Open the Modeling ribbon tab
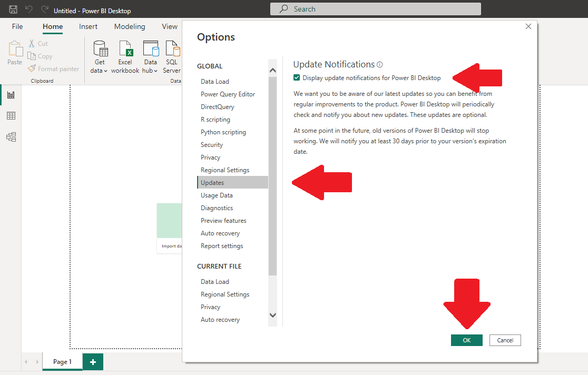Screen dimensions: 588x375 [x=130, y=26]
